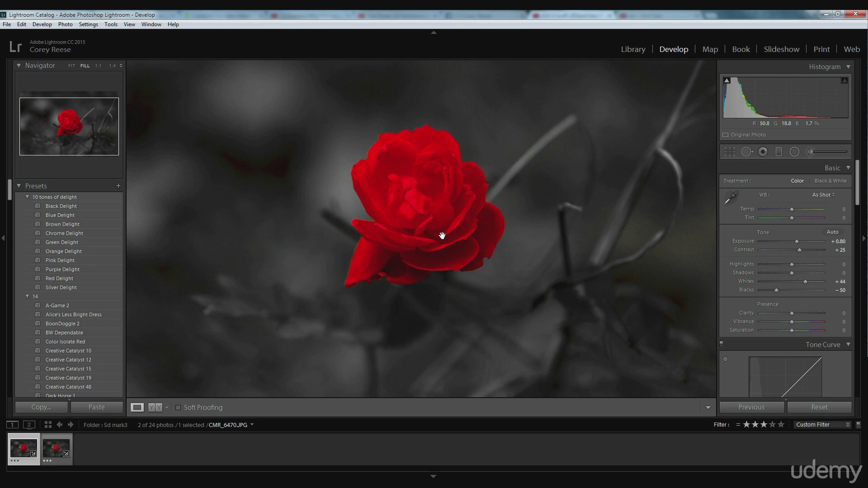This screenshot has height=488, width=868.
Task: Collapse the Tone Curve panel
Action: pos(848,344)
